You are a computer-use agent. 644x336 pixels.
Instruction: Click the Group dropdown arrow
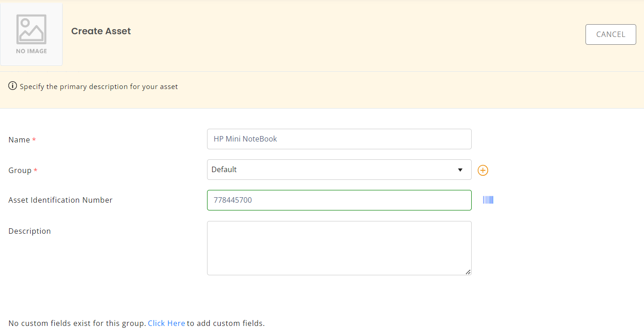pos(460,170)
